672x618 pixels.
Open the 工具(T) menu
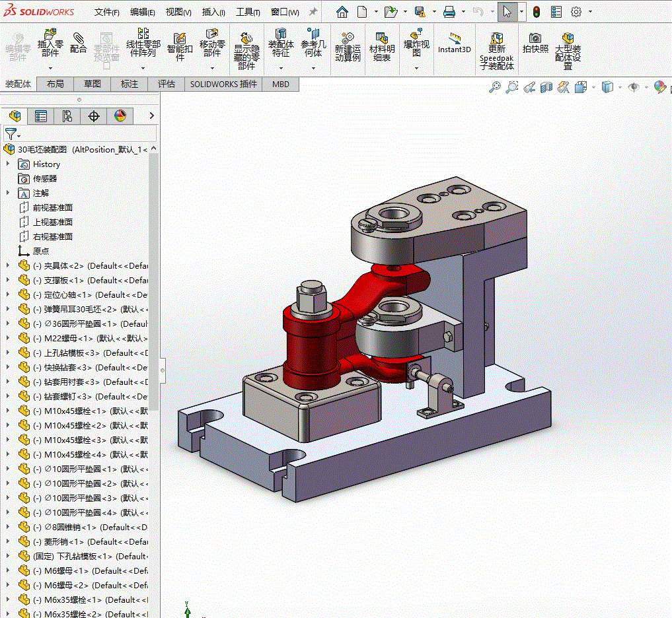tap(248, 12)
